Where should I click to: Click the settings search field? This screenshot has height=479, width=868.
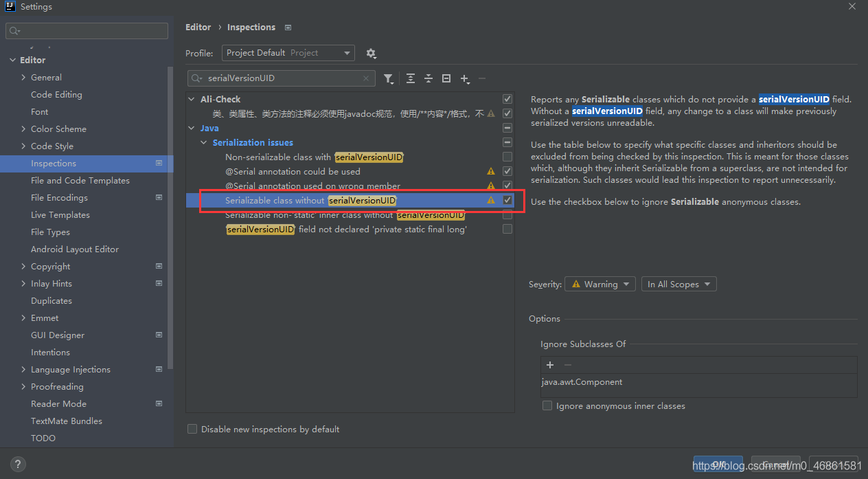87,31
